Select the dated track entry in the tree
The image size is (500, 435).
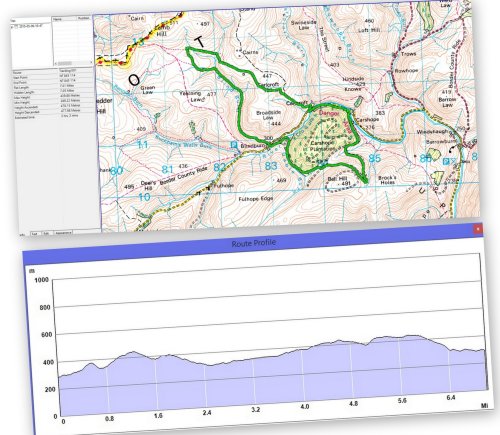(x=30, y=26)
